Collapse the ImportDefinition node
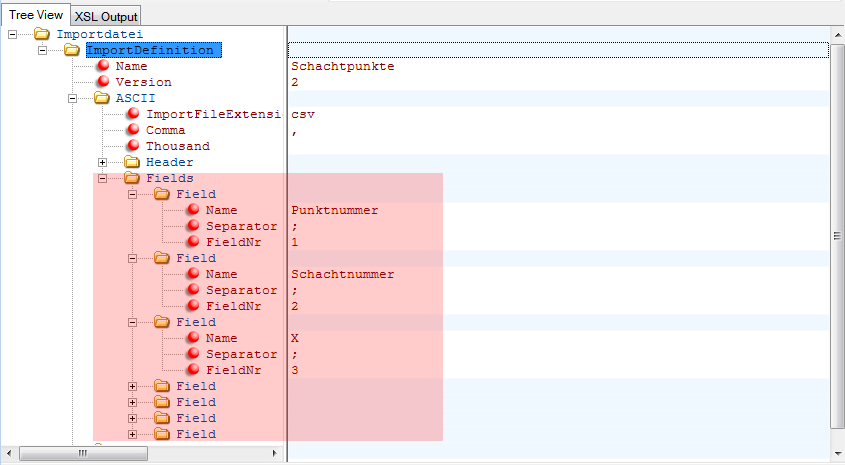 (42, 50)
